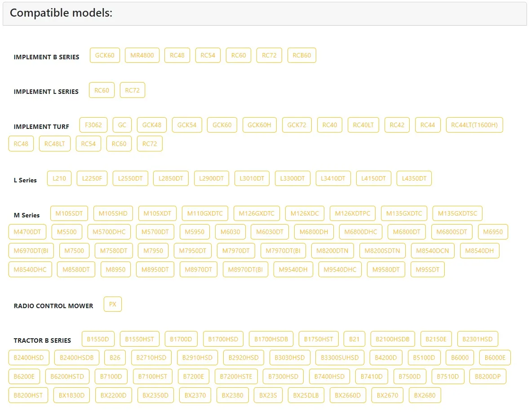
Task: Select the RC48LT model tag
Action: point(54,144)
